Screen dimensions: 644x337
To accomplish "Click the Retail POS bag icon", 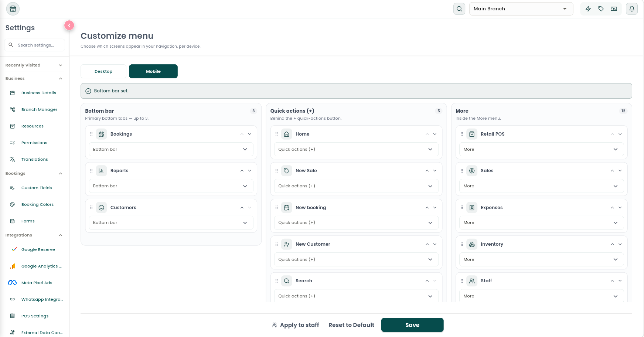I will click(472, 134).
